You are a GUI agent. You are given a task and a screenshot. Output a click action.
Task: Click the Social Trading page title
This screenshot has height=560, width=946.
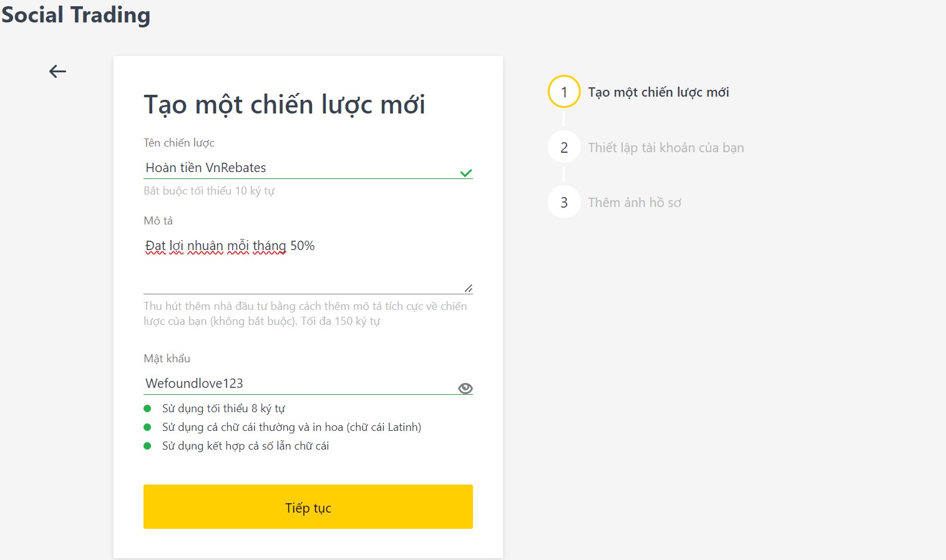pyautogui.click(x=76, y=14)
